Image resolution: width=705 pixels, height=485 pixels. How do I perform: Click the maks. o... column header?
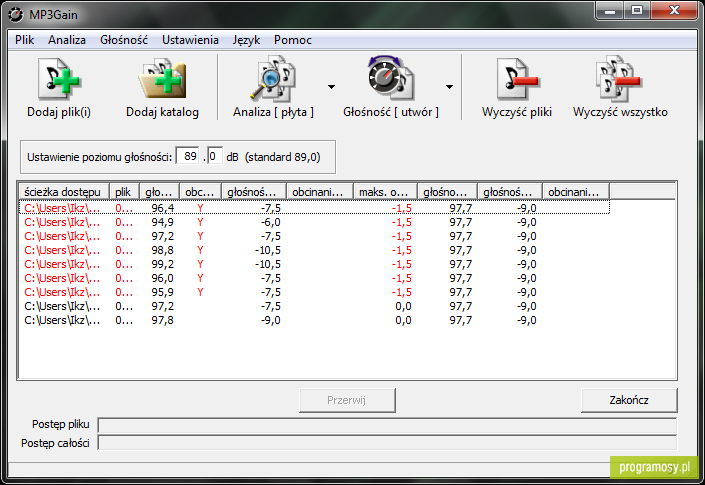click(385, 192)
